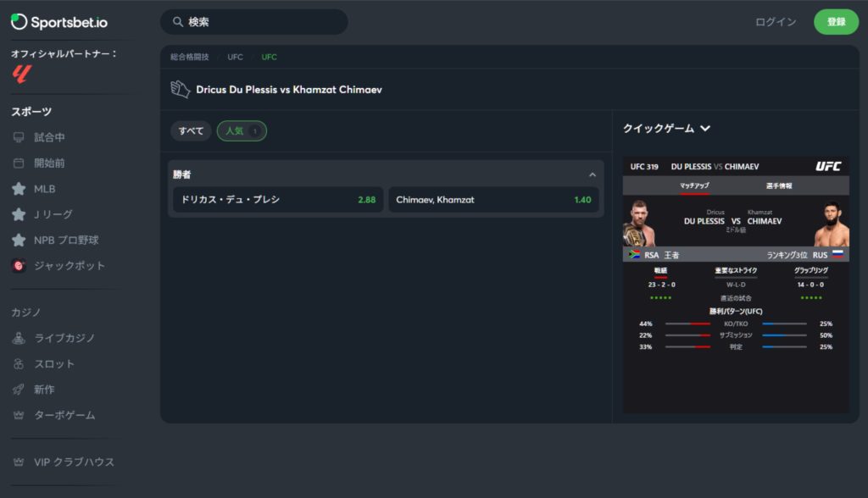Click the ランキング3位 label
Viewport: 868px width, 498px height.
tap(787, 255)
